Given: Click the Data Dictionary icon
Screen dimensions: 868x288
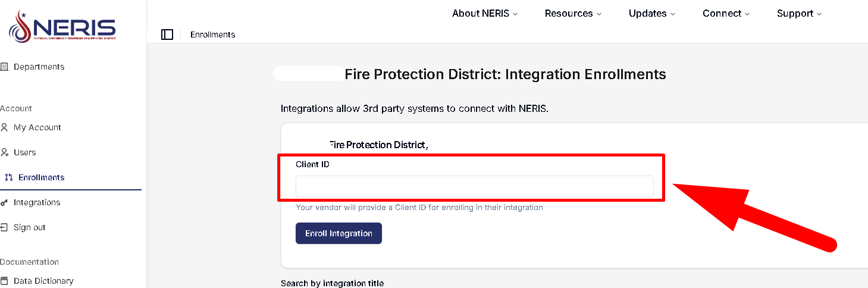Looking at the screenshot, I should [x=4, y=281].
